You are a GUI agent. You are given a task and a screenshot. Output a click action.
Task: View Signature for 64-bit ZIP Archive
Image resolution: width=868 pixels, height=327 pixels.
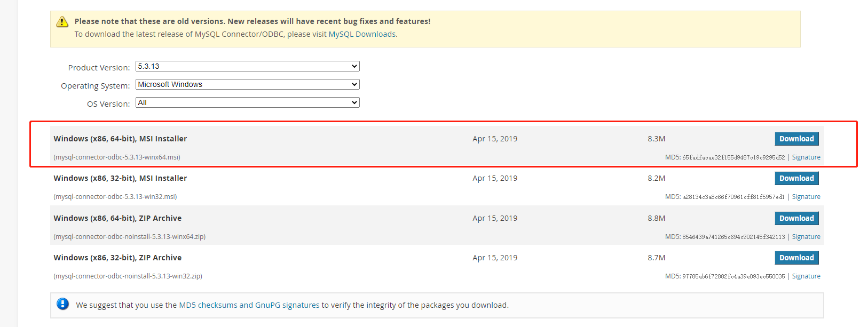click(806, 237)
